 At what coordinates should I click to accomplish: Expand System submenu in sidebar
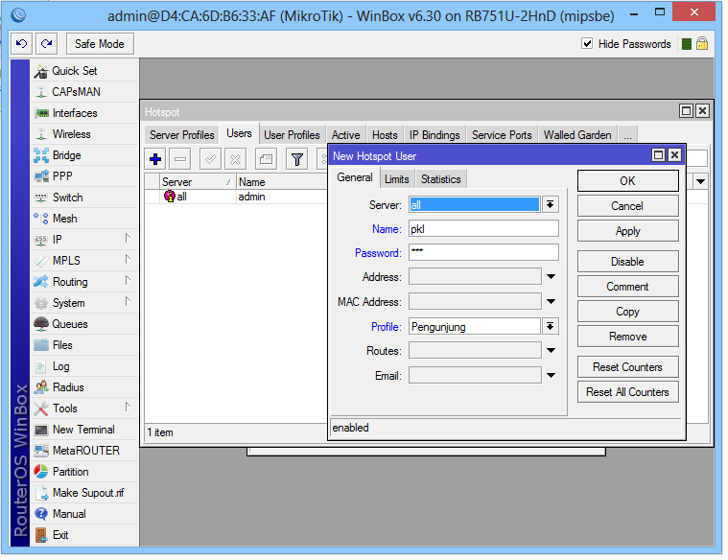(x=128, y=302)
